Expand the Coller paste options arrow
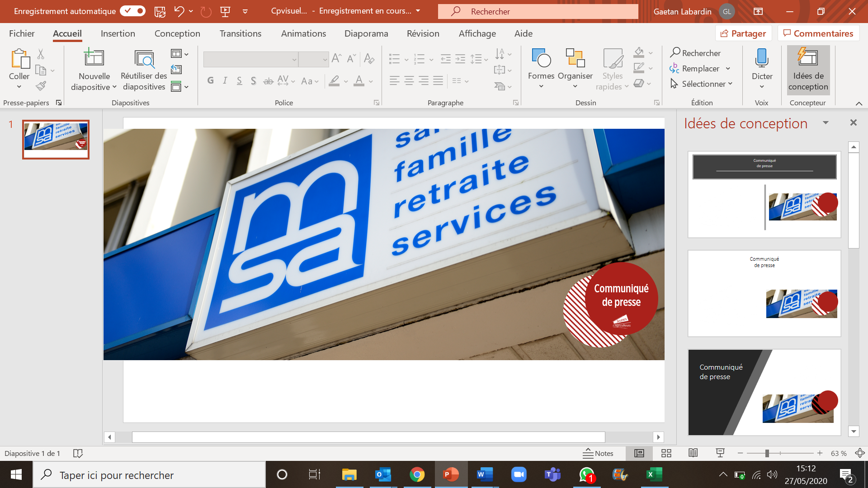Screen dimensions: 868x488 (x=19, y=87)
